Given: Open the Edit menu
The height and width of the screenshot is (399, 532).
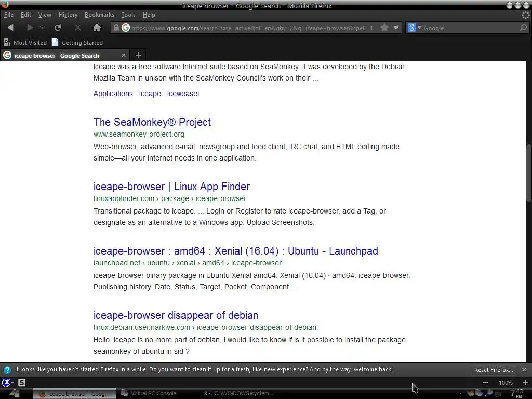Looking at the screenshot, I should click(x=26, y=15).
